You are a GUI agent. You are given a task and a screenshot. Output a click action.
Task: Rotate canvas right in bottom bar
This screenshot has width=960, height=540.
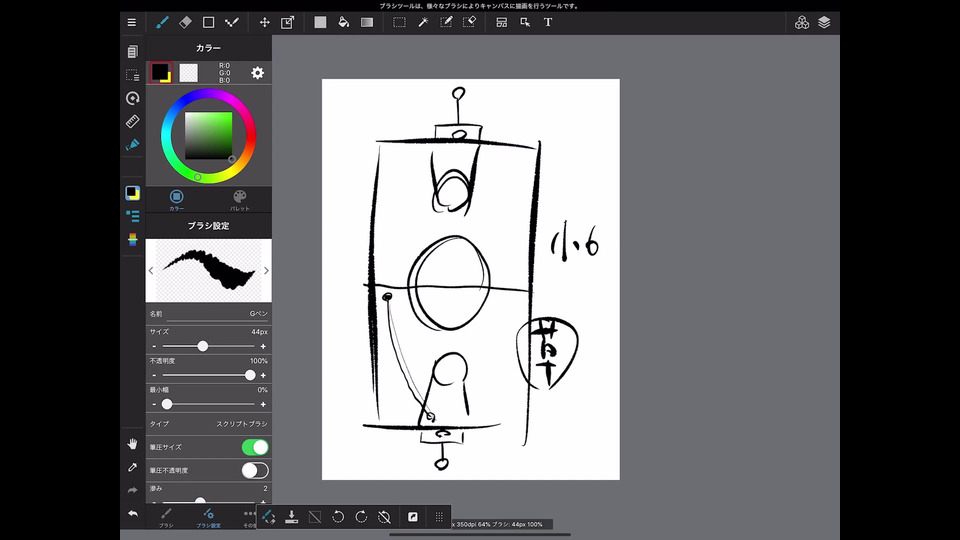tap(361, 517)
